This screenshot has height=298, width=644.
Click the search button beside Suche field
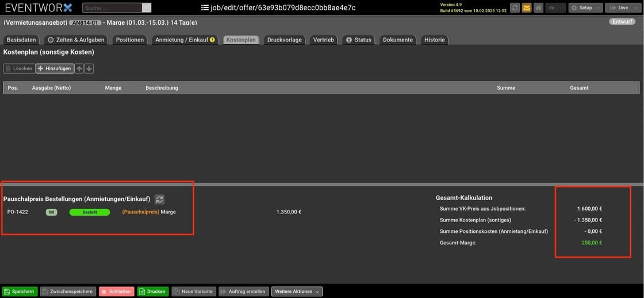[x=147, y=7]
